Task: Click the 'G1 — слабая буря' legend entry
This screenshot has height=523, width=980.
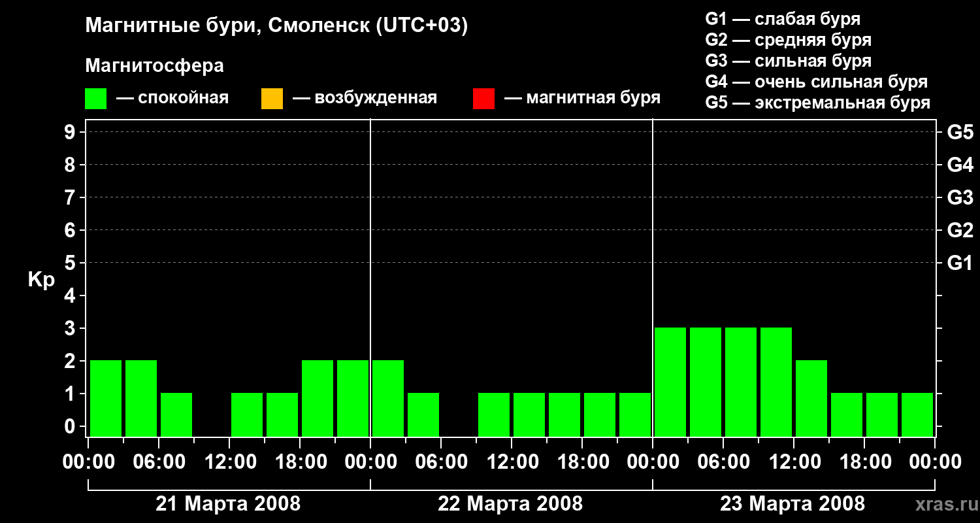Action: [783, 19]
